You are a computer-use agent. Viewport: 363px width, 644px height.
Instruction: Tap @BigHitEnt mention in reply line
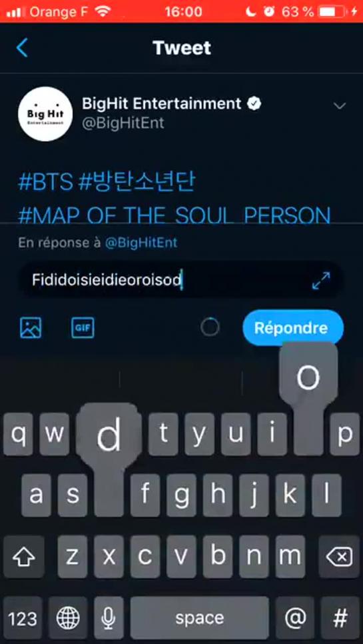(x=141, y=243)
